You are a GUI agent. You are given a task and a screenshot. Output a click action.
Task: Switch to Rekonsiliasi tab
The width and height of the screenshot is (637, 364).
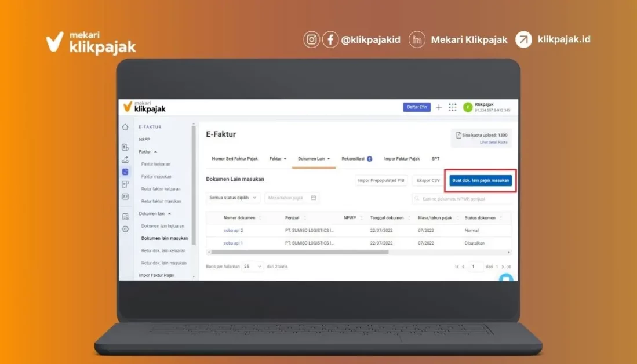tap(353, 159)
